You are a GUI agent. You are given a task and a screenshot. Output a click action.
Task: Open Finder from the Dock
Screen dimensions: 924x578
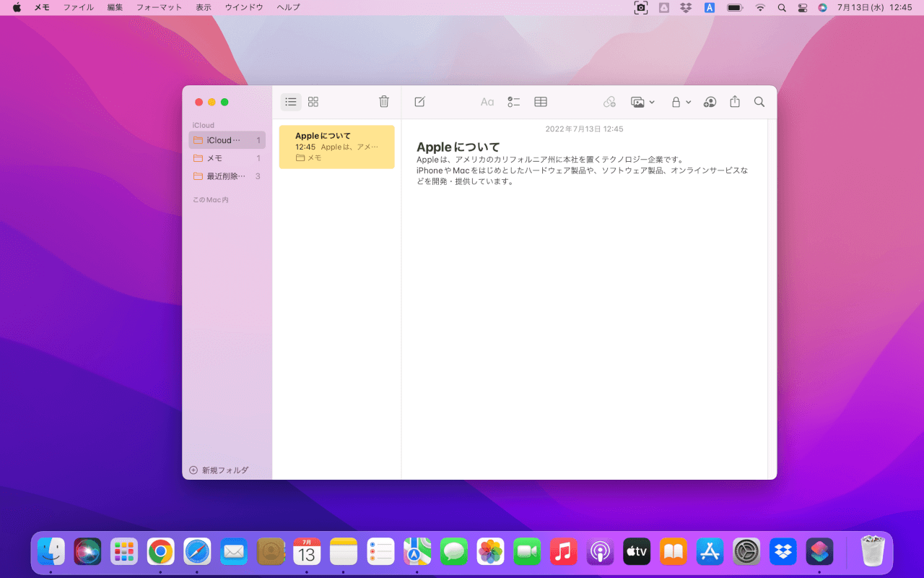[51, 553]
